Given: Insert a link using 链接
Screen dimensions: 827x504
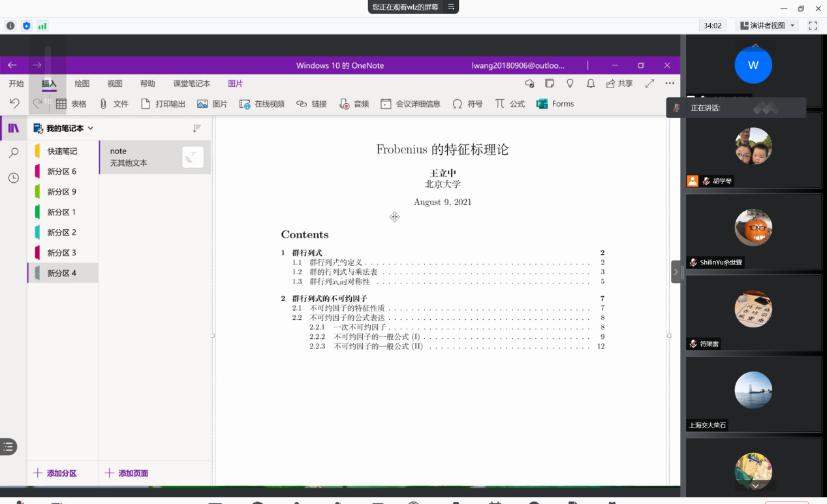Looking at the screenshot, I should [301, 104].
